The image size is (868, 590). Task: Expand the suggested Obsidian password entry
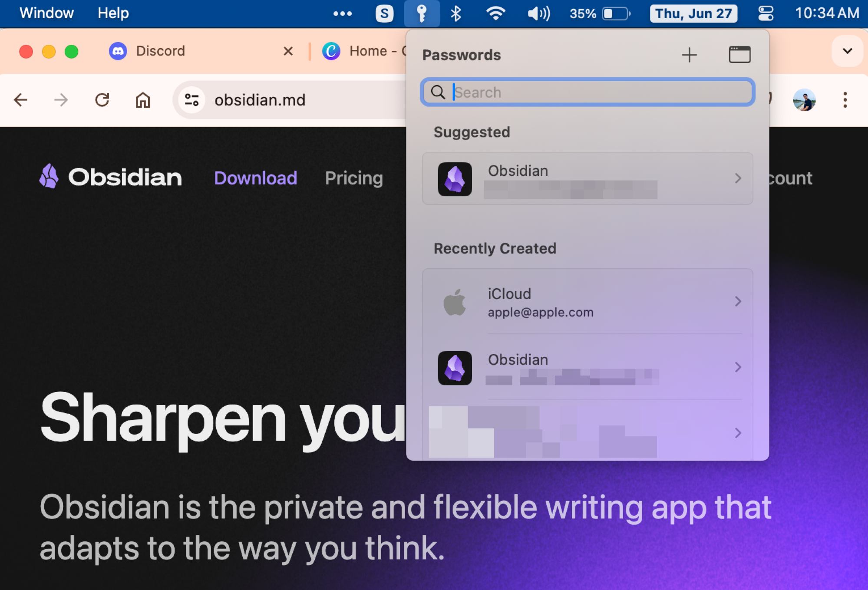coord(587,178)
